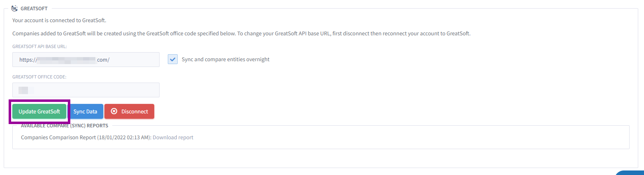Click the 'Available Compare (Sync) Reports' heading
Viewport: 644px width, 175px height.
point(65,126)
